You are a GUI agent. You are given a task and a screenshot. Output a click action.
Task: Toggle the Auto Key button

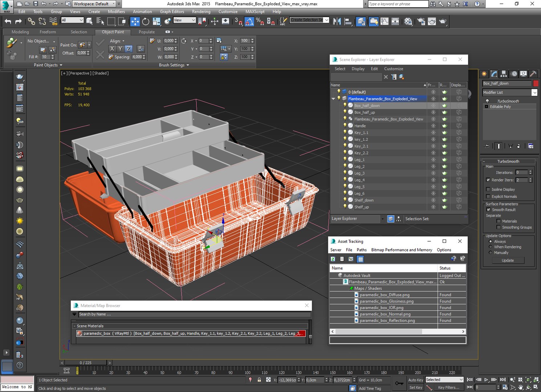point(415,380)
